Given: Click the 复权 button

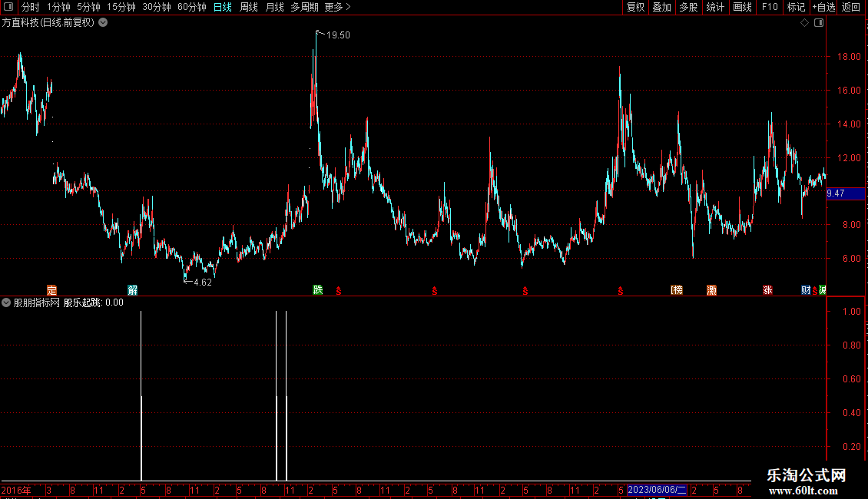Looking at the screenshot, I should click(635, 7).
